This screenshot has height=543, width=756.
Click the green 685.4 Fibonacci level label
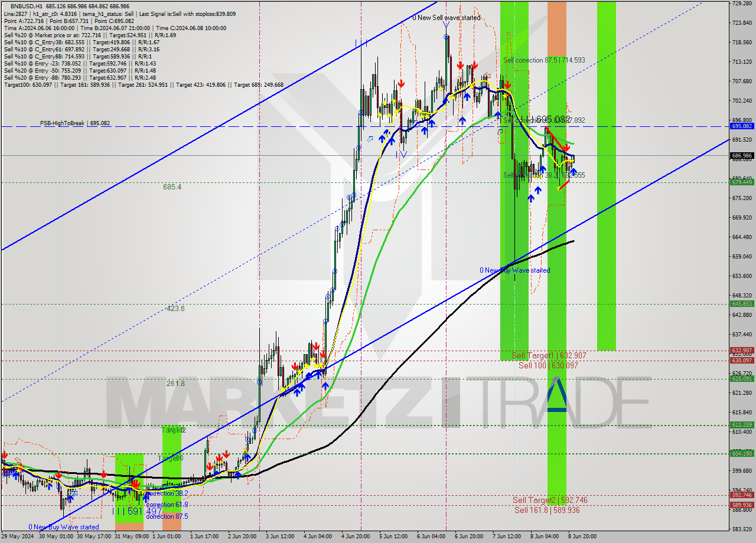[172, 187]
